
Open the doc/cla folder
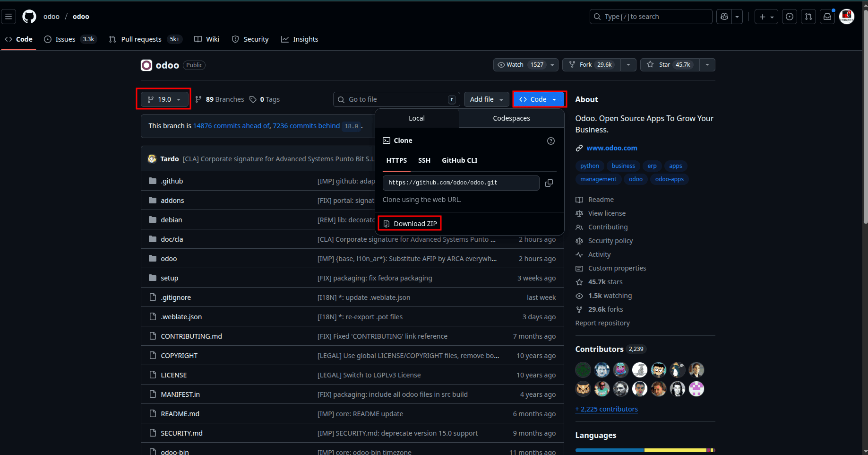click(172, 239)
